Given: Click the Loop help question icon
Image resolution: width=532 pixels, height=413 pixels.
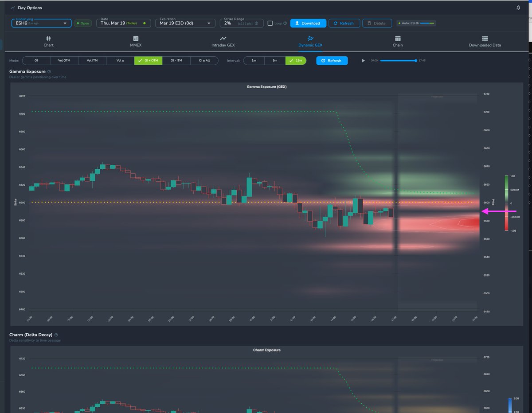Looking at the screenshot, I should click(x=285, y=23).
